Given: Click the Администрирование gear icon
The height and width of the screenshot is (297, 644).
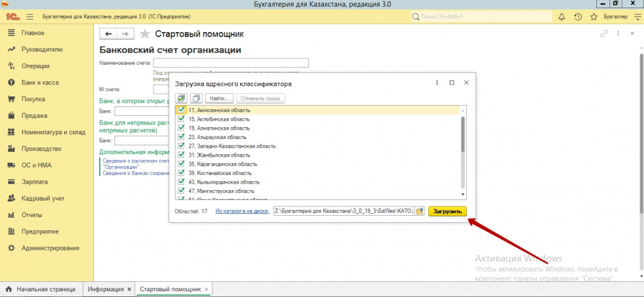Looking at the screenshot, I should [x=12, y=248].
